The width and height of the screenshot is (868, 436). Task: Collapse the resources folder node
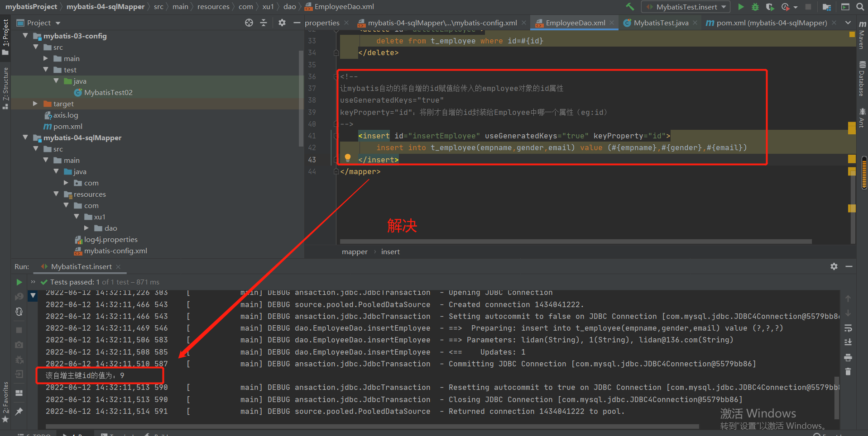pyautogui.click(x=56, y=194)
